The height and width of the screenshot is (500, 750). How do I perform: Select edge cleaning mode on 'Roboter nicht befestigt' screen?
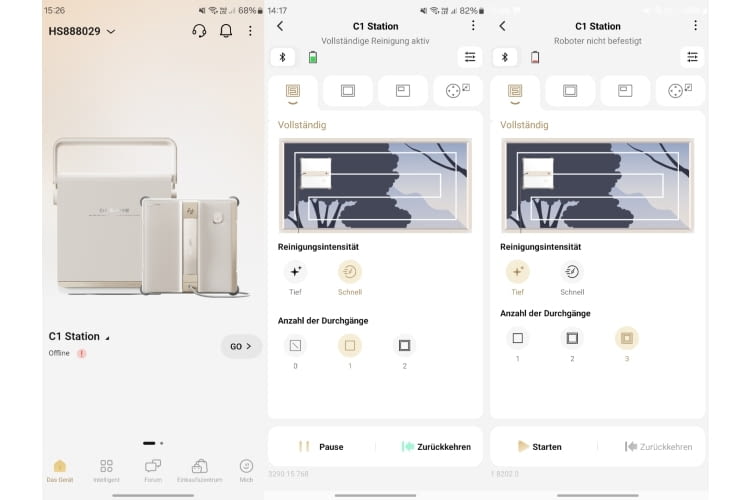(570, 91)
